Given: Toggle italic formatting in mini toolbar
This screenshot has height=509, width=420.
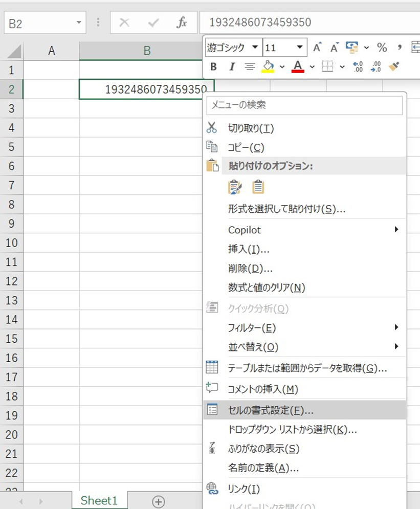Looking at the screenshot, I should 232,66.
